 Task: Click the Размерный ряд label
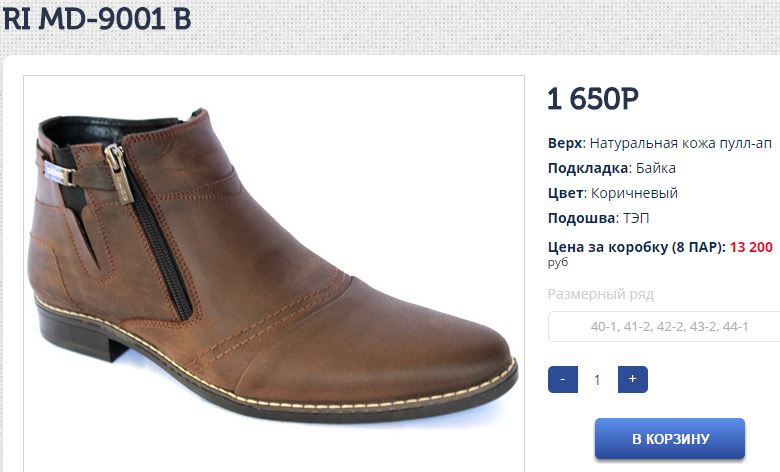click(600, 294)
